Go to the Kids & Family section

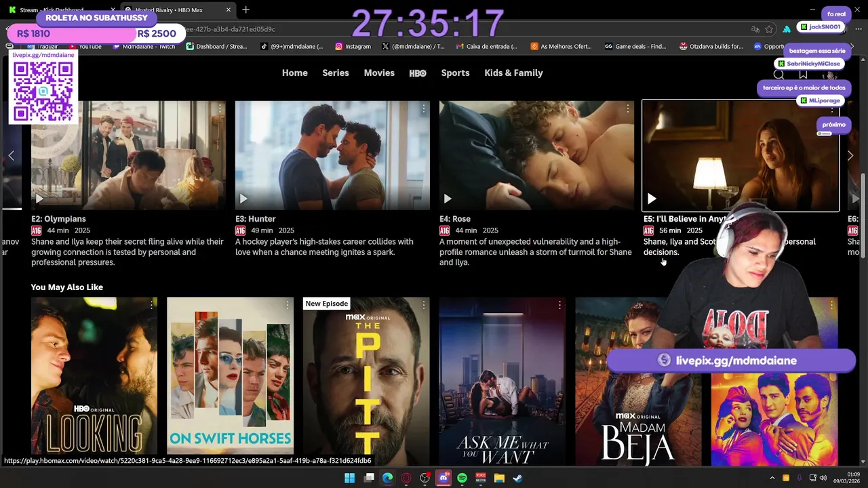click(x=513, y=73)
